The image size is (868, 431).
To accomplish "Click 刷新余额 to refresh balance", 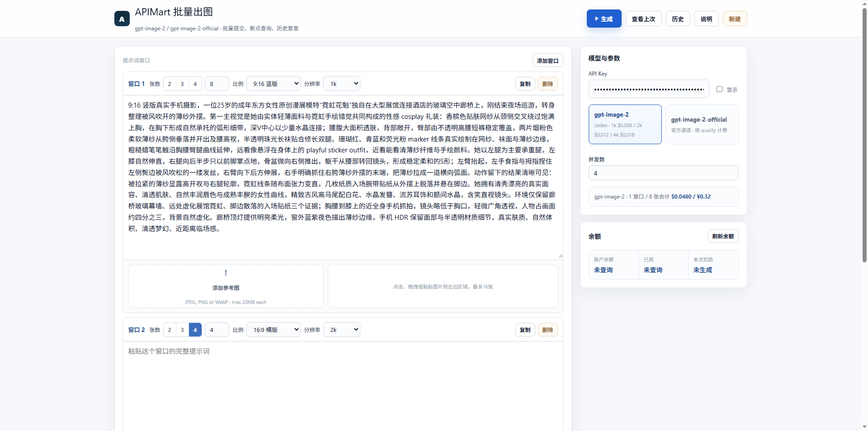I will (723, 236).
